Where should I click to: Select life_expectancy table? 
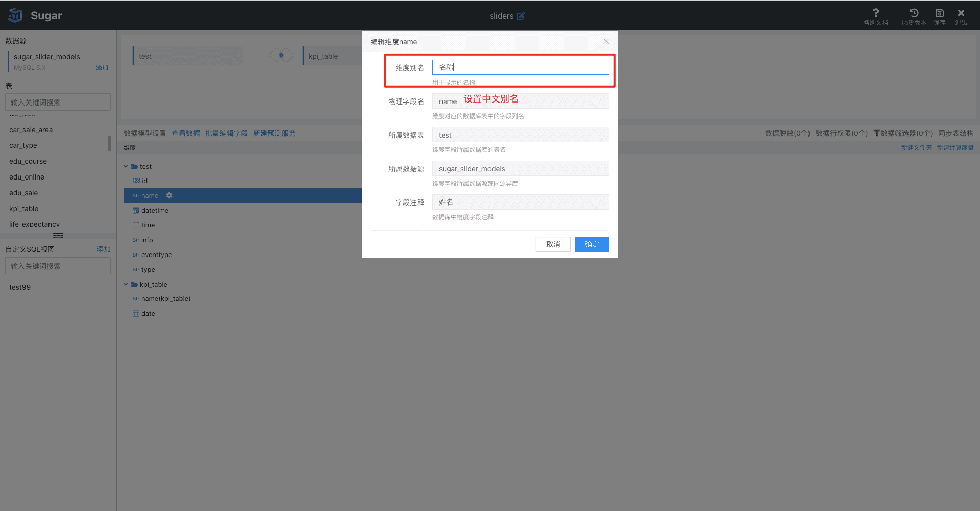tap(34, 224)
